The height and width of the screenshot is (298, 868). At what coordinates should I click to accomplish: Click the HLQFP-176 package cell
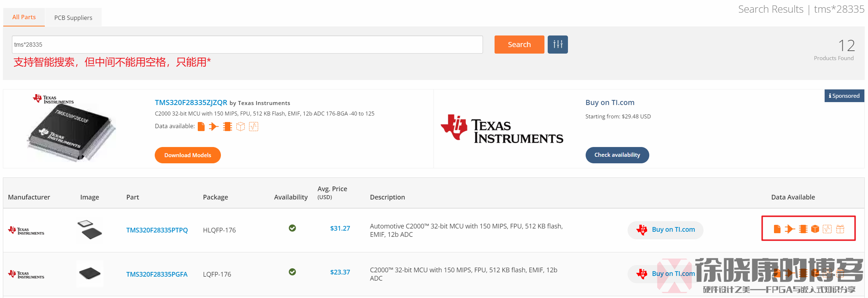coord(219,230)
